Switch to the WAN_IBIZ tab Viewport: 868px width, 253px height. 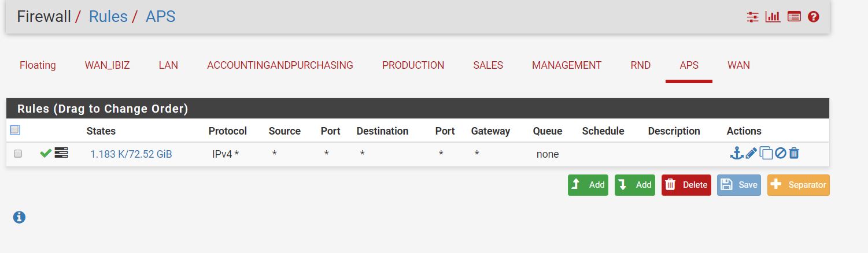(x=107, y=65)
